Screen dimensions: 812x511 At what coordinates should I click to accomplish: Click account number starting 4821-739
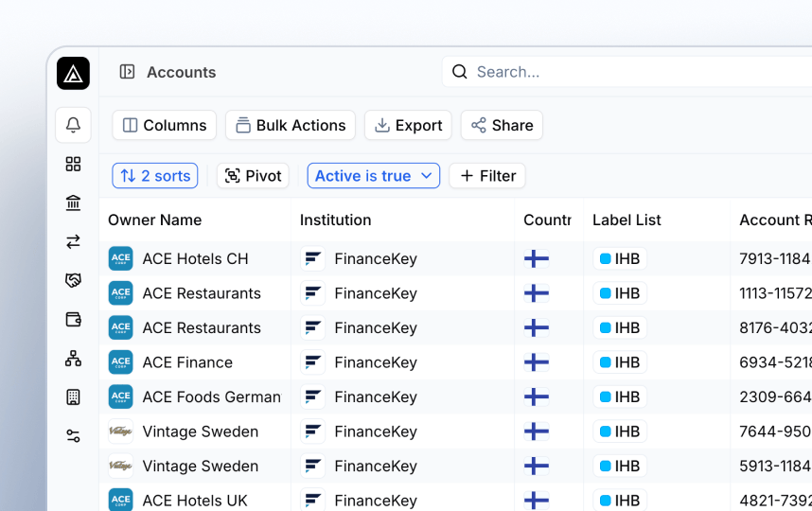[775, 501]
